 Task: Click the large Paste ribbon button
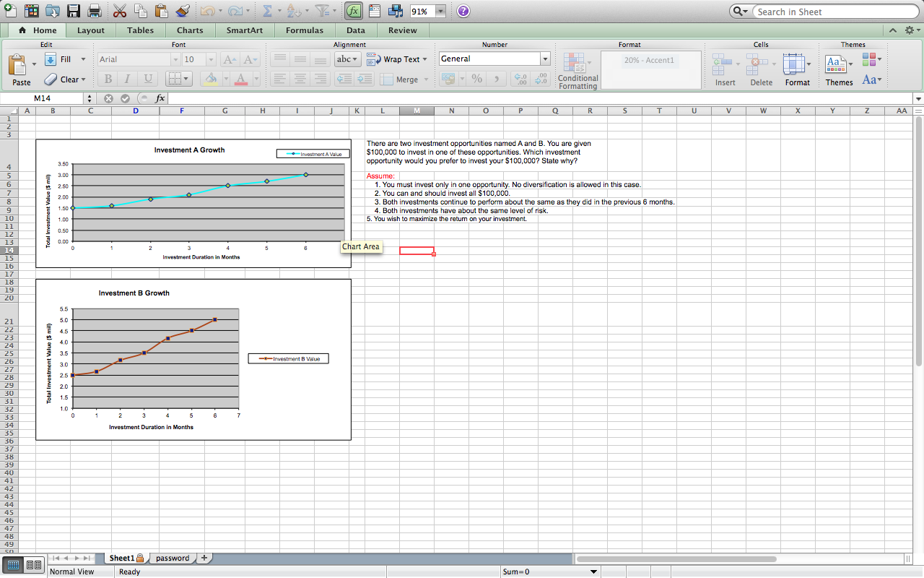(x=21, y=69)
